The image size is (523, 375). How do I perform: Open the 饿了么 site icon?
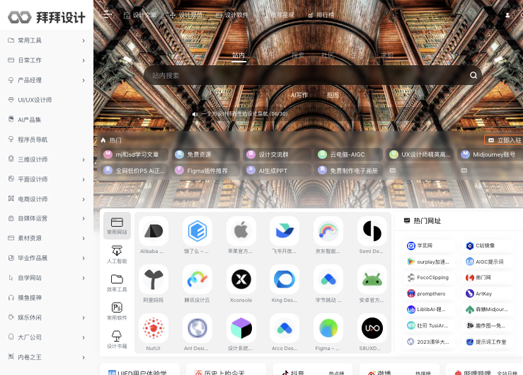point(197,231)
